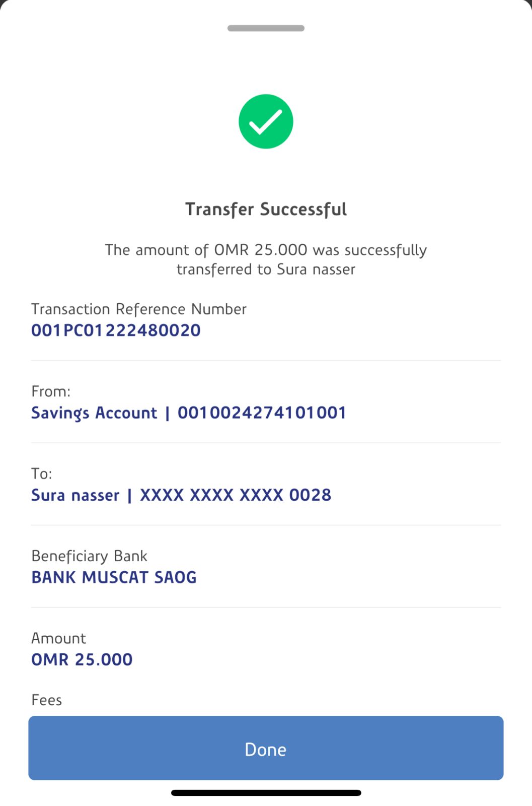Tap the Transfer Successful heading
The height and width of the screenshot is (806, 532).
(266, 209)
